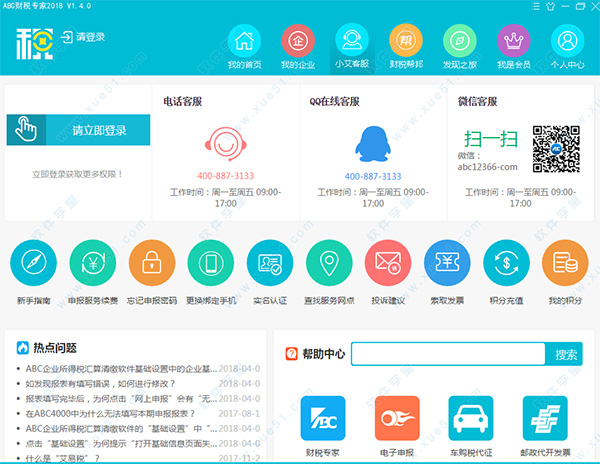Viewport: 600px width, 464px height.
Task: Click the 税 app logo
Action: pyautogui.click(x=34, y=44)
